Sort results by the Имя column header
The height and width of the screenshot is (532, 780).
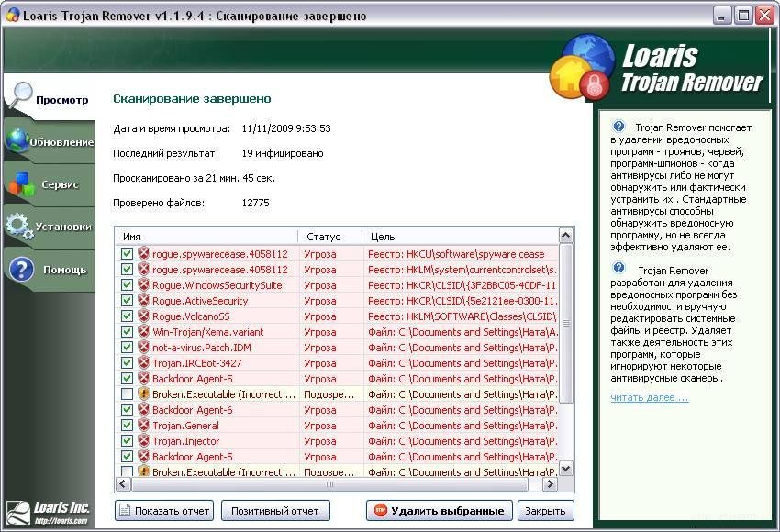point(207,237)
